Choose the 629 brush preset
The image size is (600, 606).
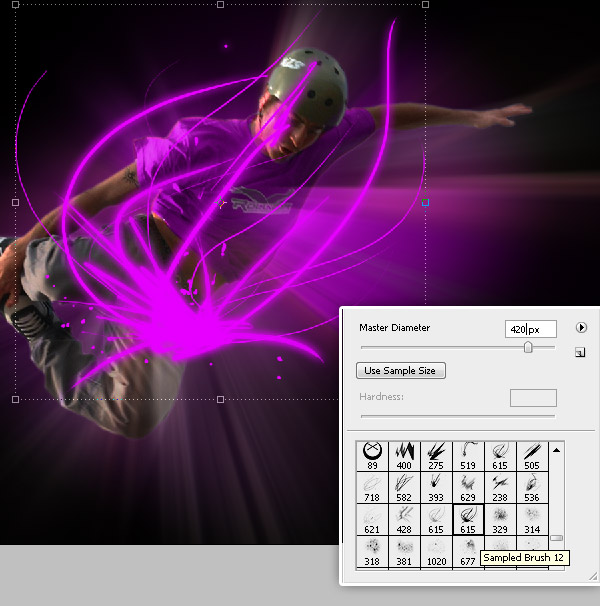468,488
